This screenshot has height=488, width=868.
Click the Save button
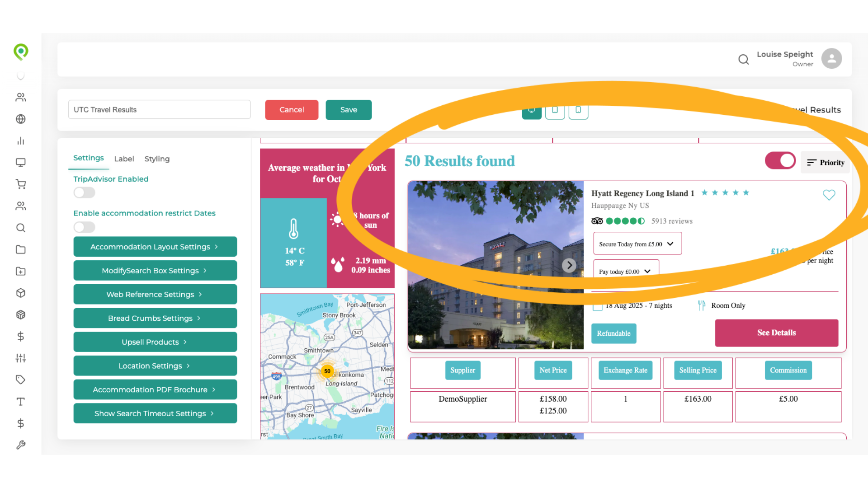[348, 110]
